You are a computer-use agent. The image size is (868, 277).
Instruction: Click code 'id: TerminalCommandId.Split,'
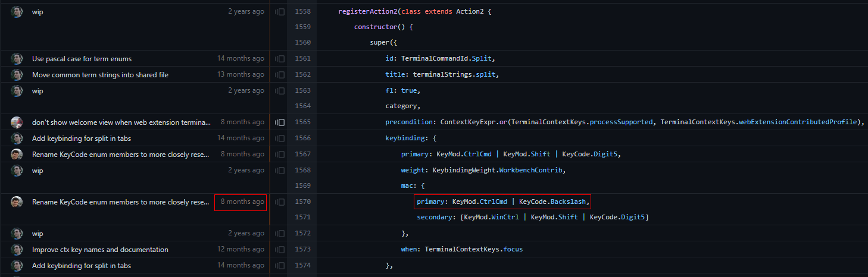coord(441,59)
